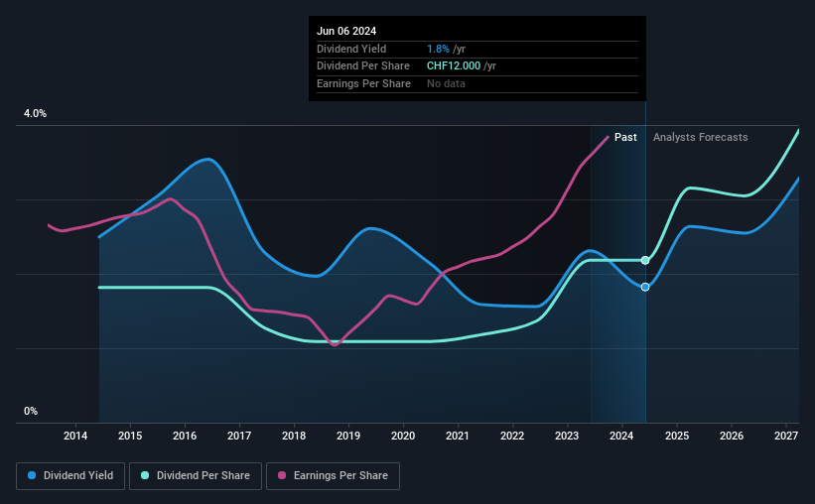Toggle the Dividend Yield legend button
The height and width of the screenshot is (504, 815).
(70, 476)
